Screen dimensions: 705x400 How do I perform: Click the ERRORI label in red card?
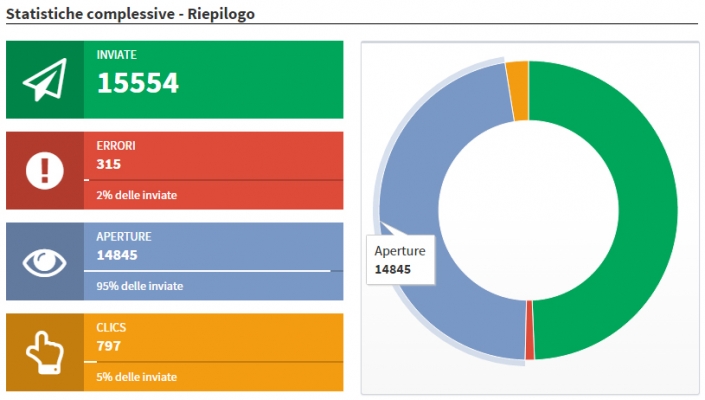tap(115, 146)
